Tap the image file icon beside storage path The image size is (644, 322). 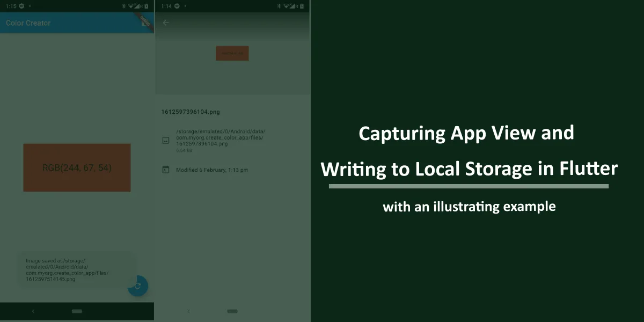tap(166, 141)
